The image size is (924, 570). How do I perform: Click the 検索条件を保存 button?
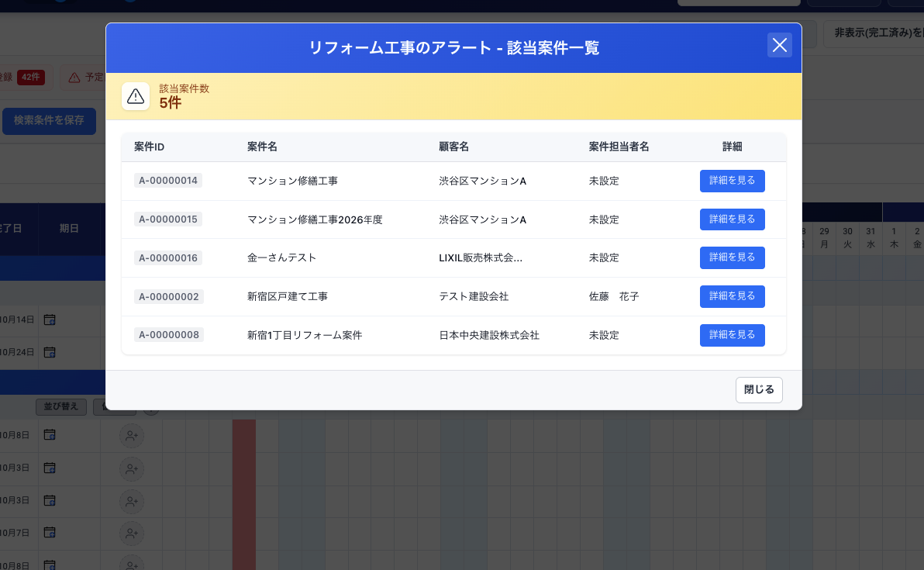pos(49,121)
